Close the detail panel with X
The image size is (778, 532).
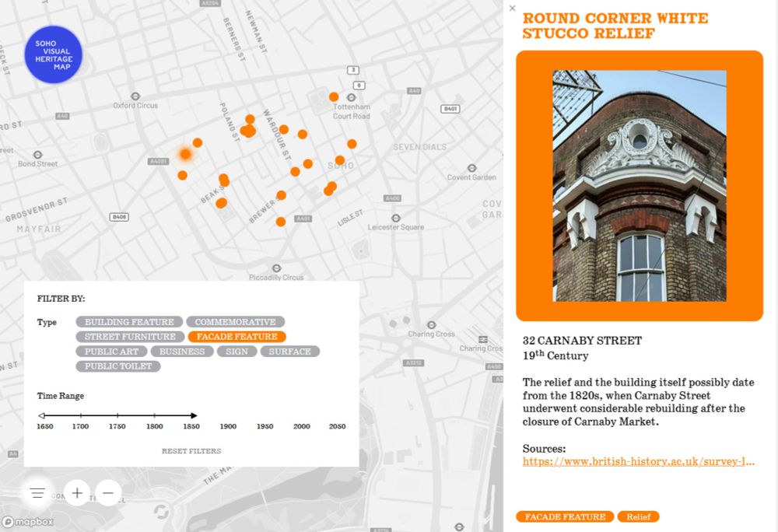tap(513, 9)
